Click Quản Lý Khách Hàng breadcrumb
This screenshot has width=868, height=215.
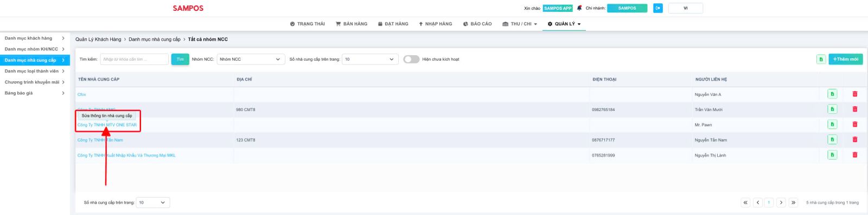pos(98,40)
